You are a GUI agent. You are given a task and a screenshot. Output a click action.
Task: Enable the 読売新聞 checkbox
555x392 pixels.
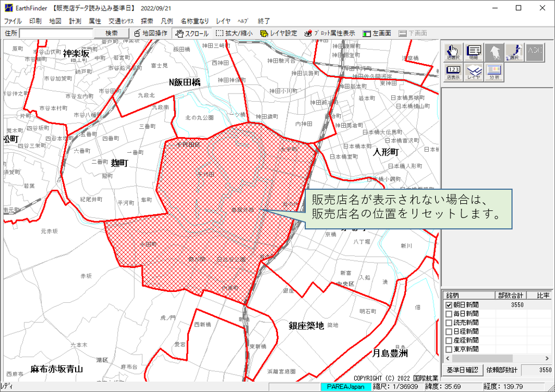pos(449,322)
